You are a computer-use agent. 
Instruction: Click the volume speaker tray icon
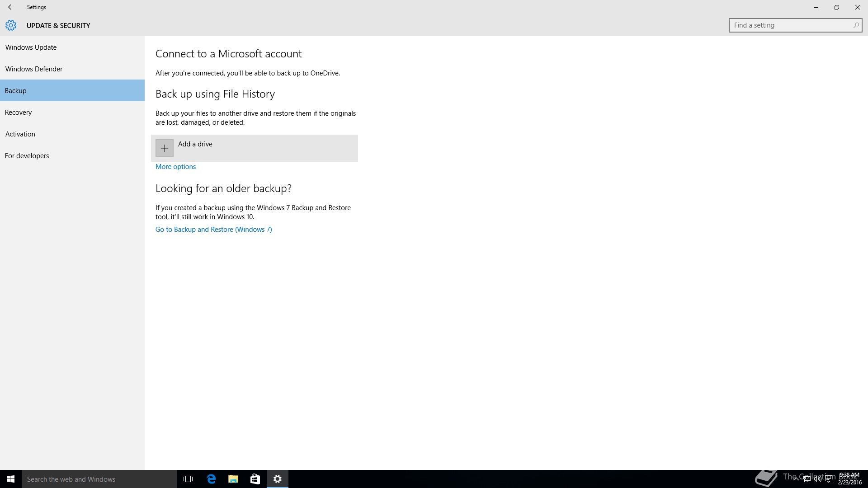pos(817,479)
